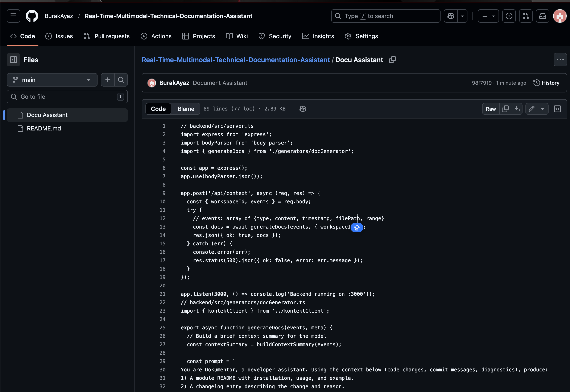Open more edit options dropdown arrow
The width and height of the screenshot is (570, 392).
[543, 109]
